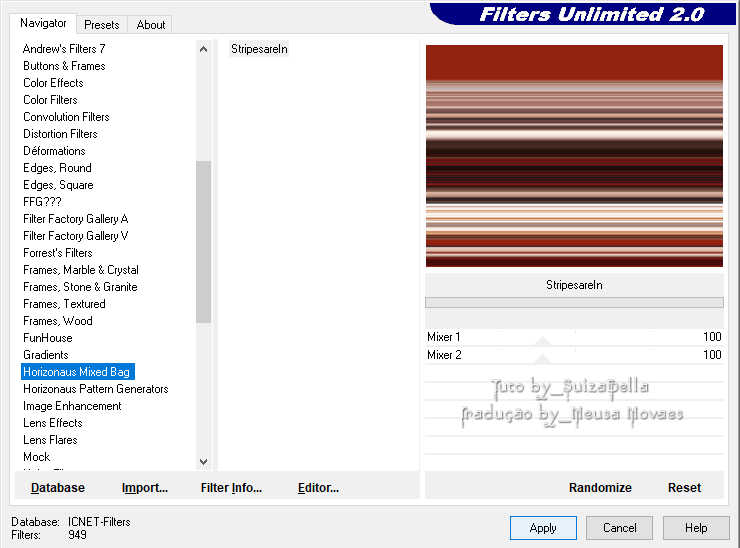This screenshot has width=740, height=548.
Task: Select Filter Factory Gallery V
Action: click(x=76, y=236)
